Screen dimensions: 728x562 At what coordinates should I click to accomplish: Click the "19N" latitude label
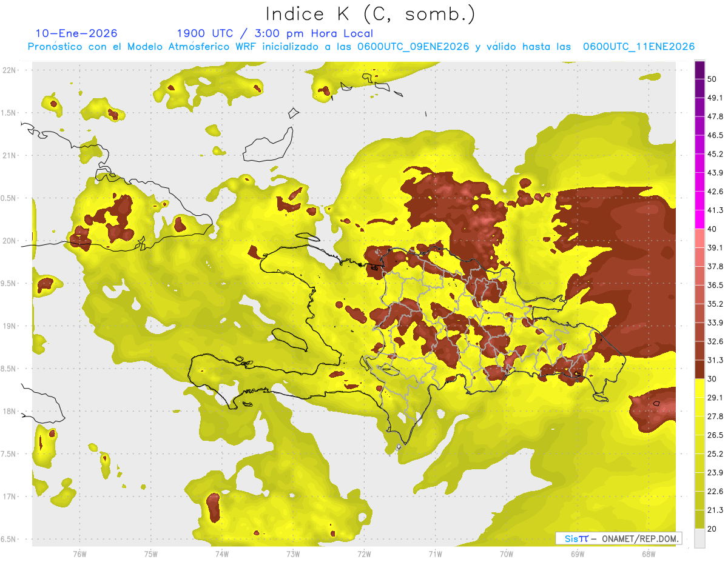[10, 326]
